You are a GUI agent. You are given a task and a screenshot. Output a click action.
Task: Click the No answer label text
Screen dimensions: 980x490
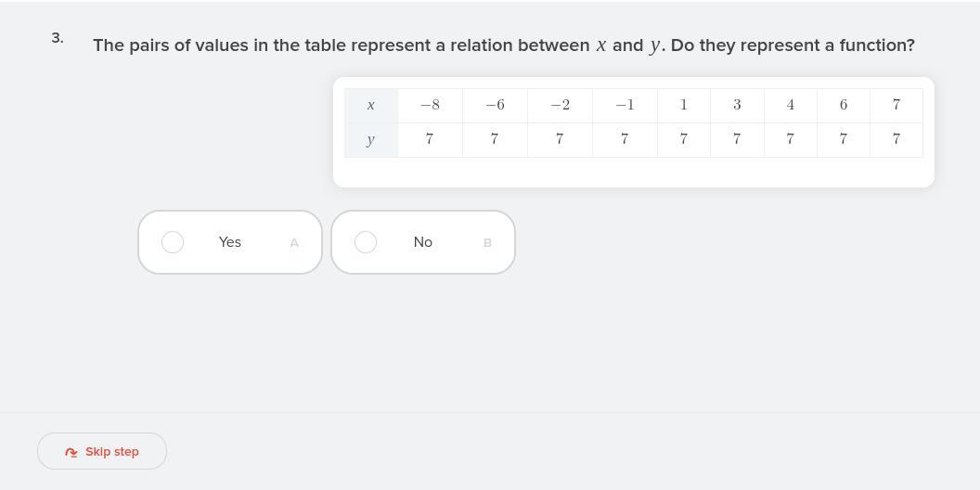tap(423, 242)
